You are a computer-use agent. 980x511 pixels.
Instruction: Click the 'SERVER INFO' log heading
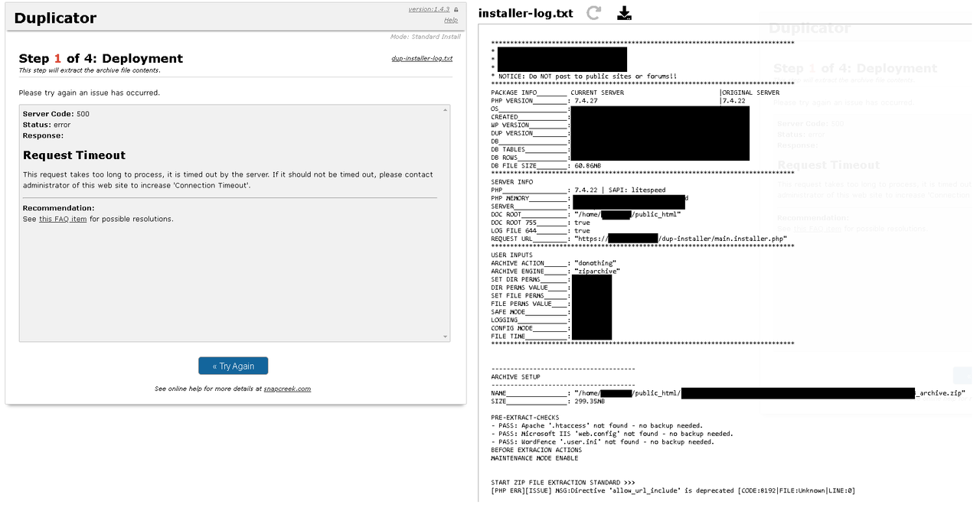click(512, 182)
